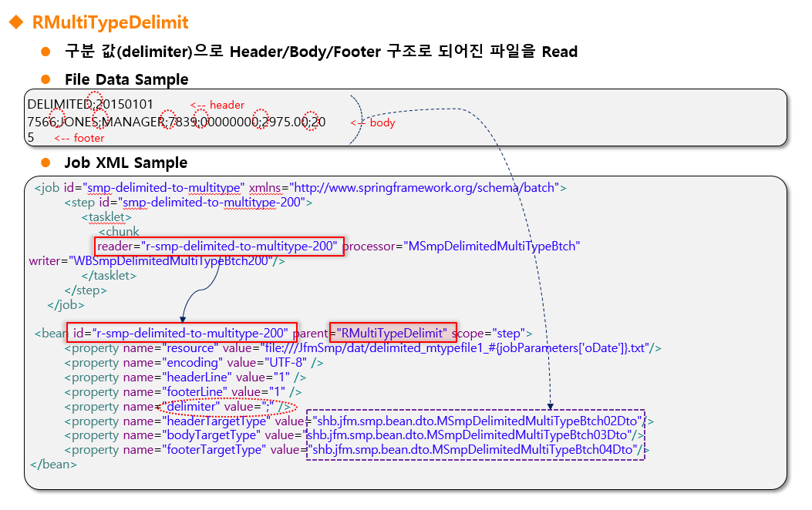Click the orange bullet next to Job XML Sample
Screen dimensions: 812x510
(45, 163)
